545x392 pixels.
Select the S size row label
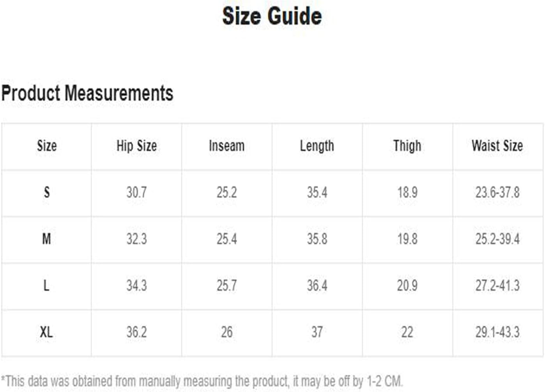click(x=47, y=192)
